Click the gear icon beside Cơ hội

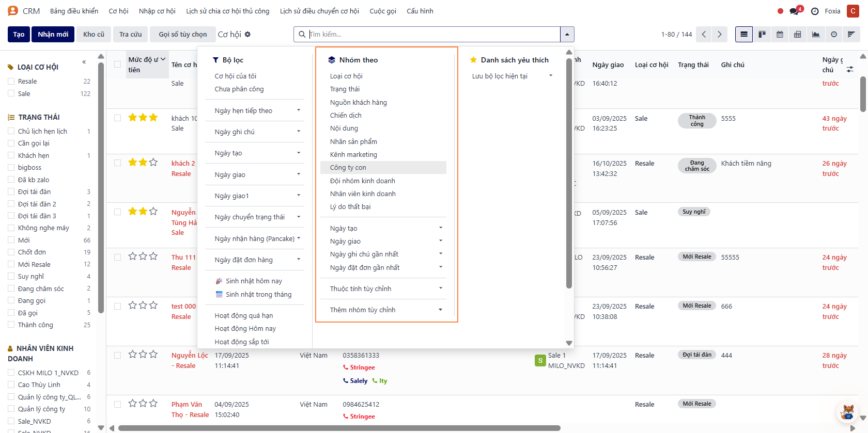coord(247,35)
